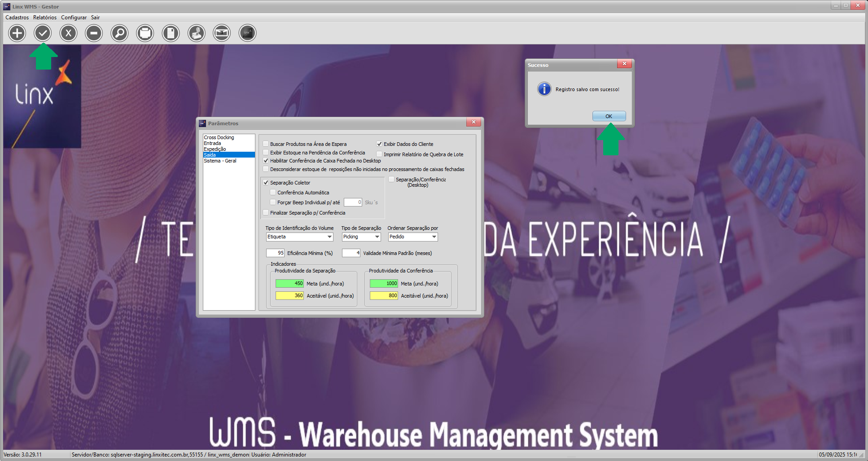Click 'Usuário: Administrador' in the status bar

(279, 455)
